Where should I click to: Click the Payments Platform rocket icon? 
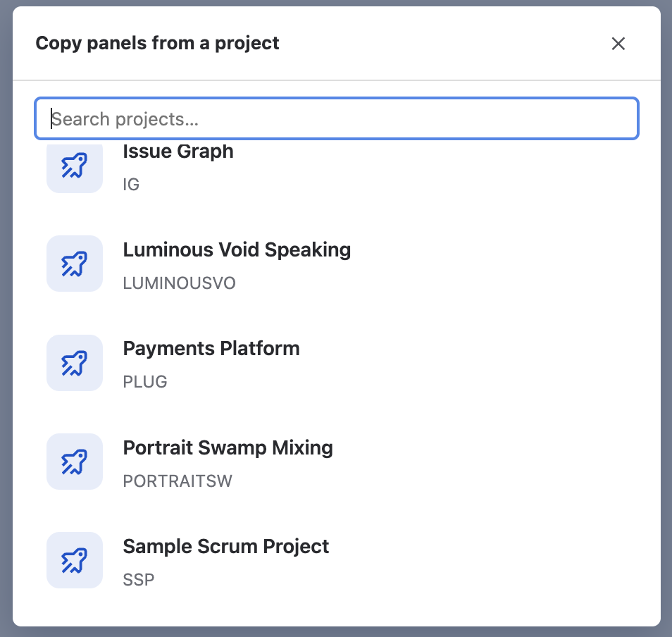75,363
